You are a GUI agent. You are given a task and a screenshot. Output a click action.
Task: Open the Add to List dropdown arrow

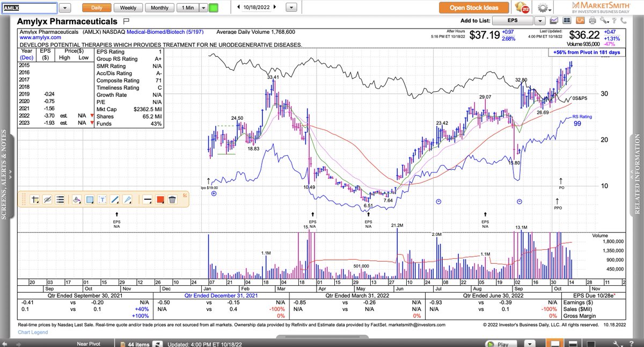(540, 21)
